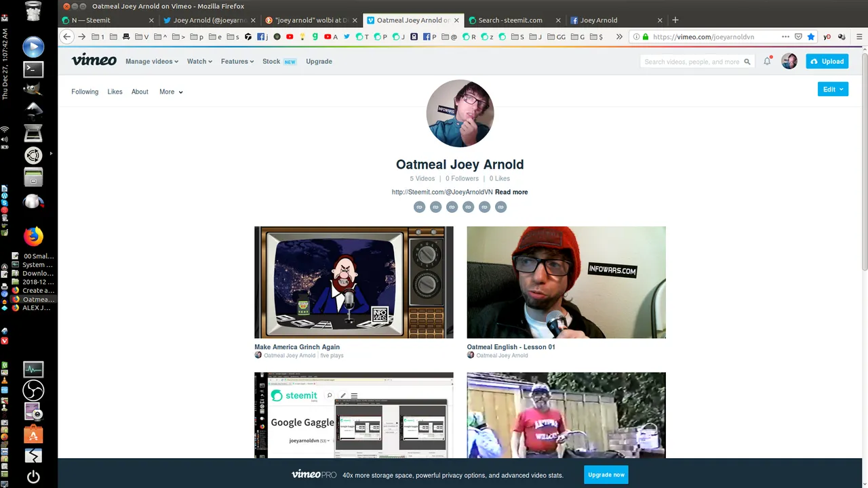Open the 'V' bookmark folder
Image resolution: width=868 pixels, height=488 pixels.
[141, 37]
